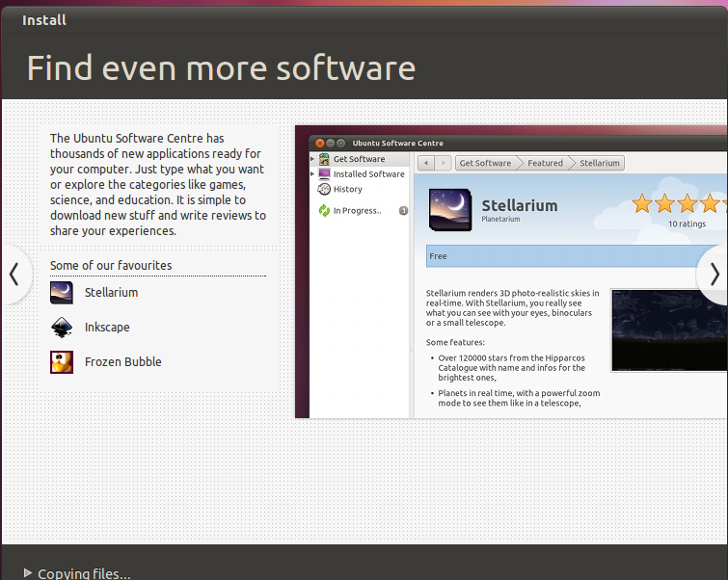Expand the Get Software tree arrow

(312, 159)
